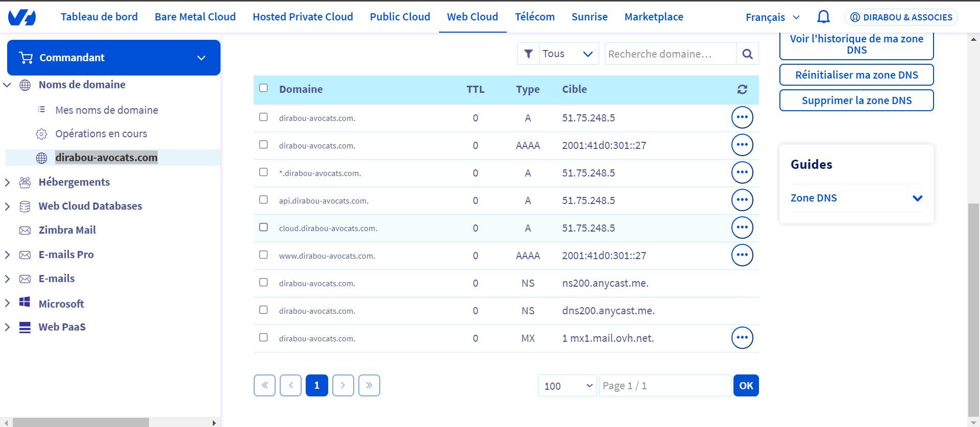Click the shopping cart icon in Commandant

(26, 58)
